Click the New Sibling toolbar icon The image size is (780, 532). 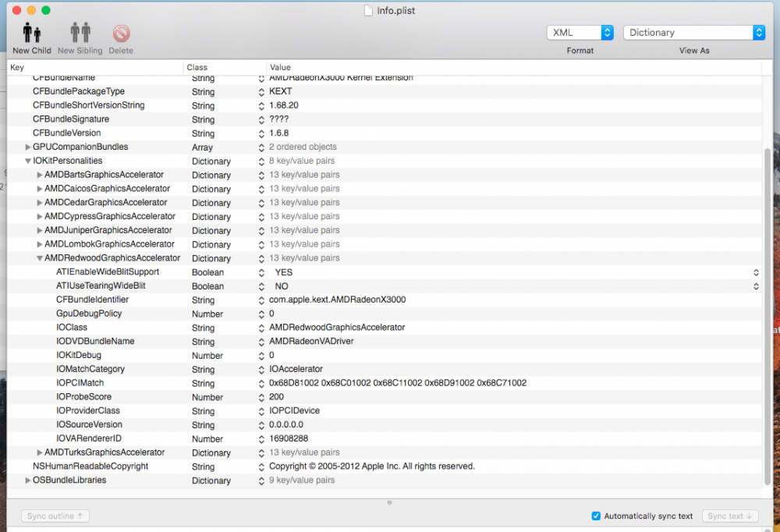(80, 33)
